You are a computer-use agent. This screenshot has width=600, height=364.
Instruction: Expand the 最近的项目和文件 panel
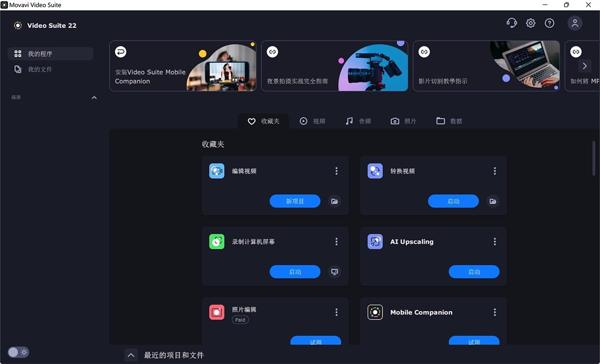131,356
